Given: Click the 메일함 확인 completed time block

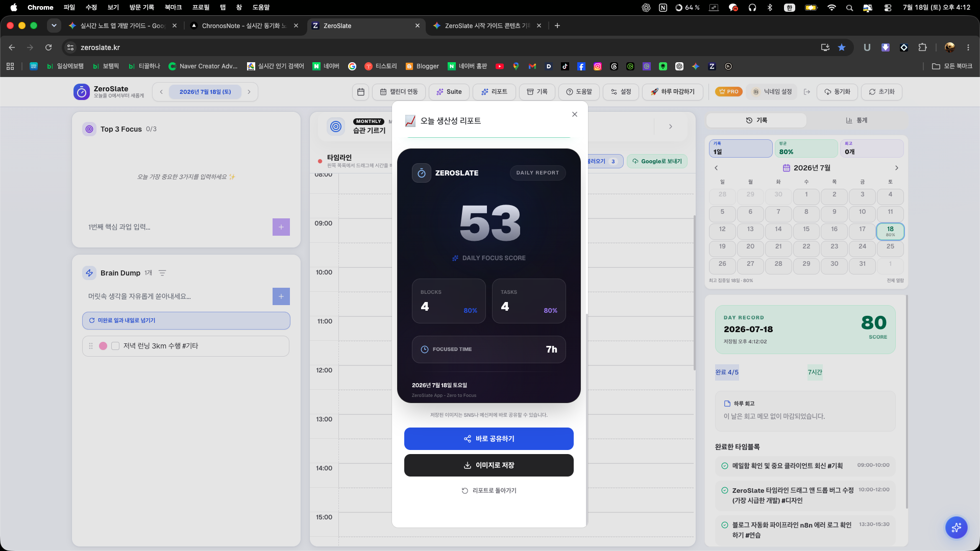Looking at the screenshot, I should 805,465.
